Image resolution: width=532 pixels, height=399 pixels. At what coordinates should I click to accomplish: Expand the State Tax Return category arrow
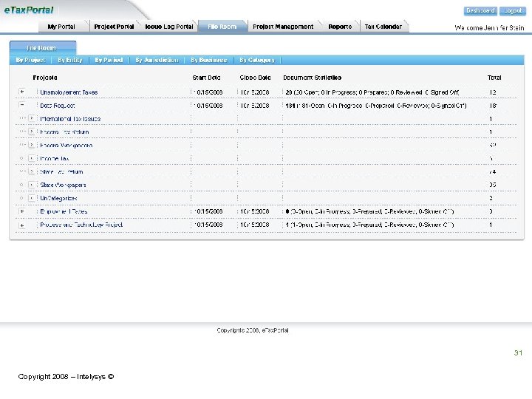[x=32, y=171]
